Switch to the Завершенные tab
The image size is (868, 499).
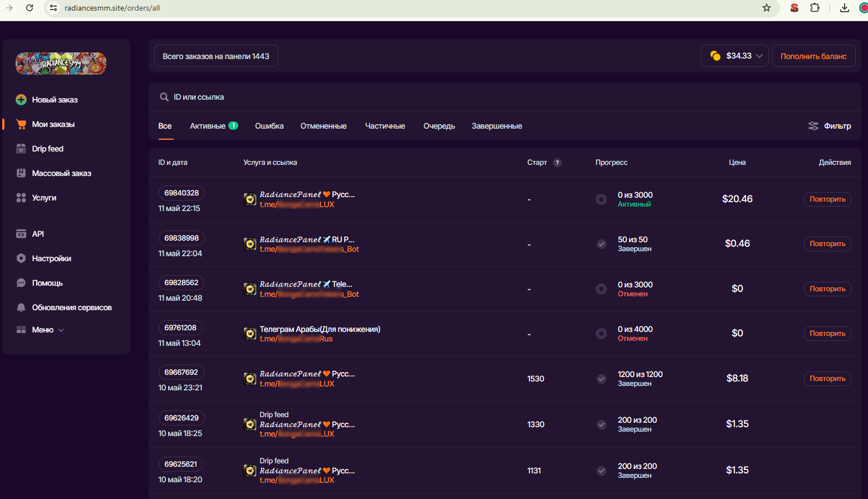click(497, 126)
